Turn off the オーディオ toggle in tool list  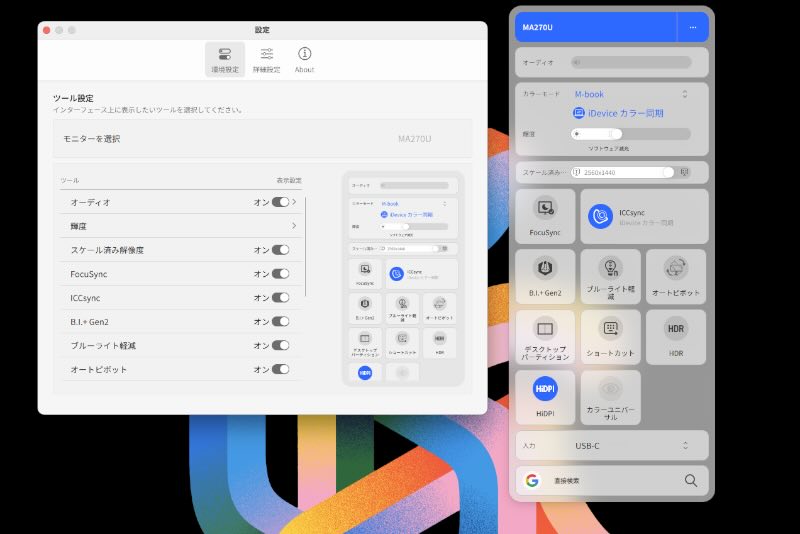coord(280,202)
